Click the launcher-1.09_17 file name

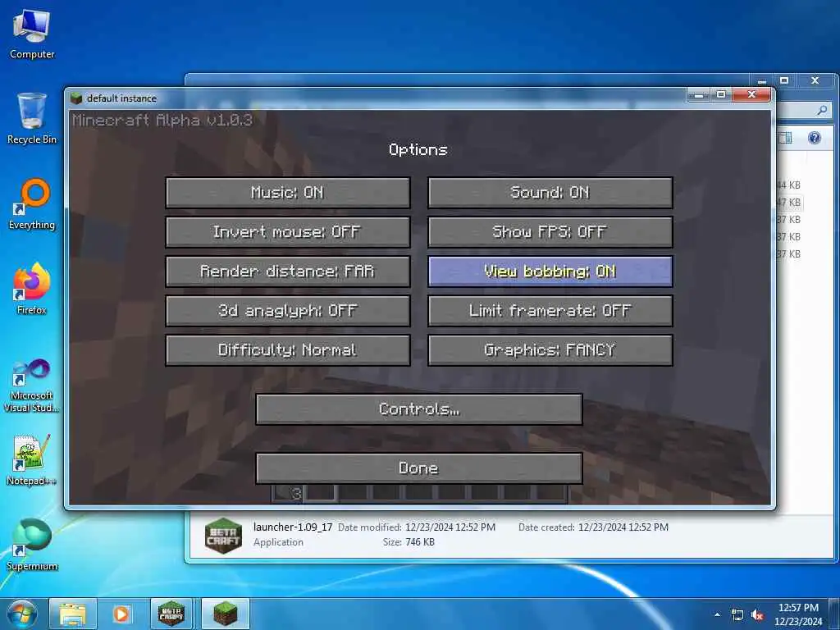coord(293,527)
